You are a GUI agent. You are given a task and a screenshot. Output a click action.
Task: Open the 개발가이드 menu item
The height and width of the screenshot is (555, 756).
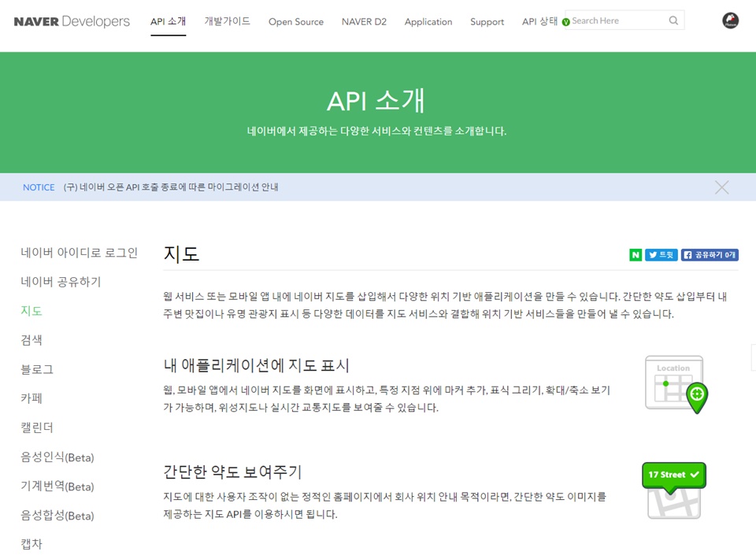click(227, 21)
